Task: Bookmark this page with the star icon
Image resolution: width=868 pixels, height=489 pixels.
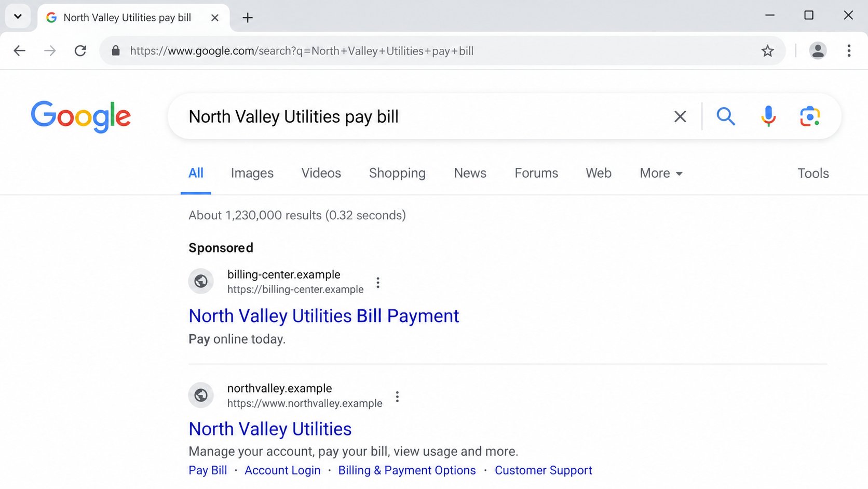Action: point(767,51)
